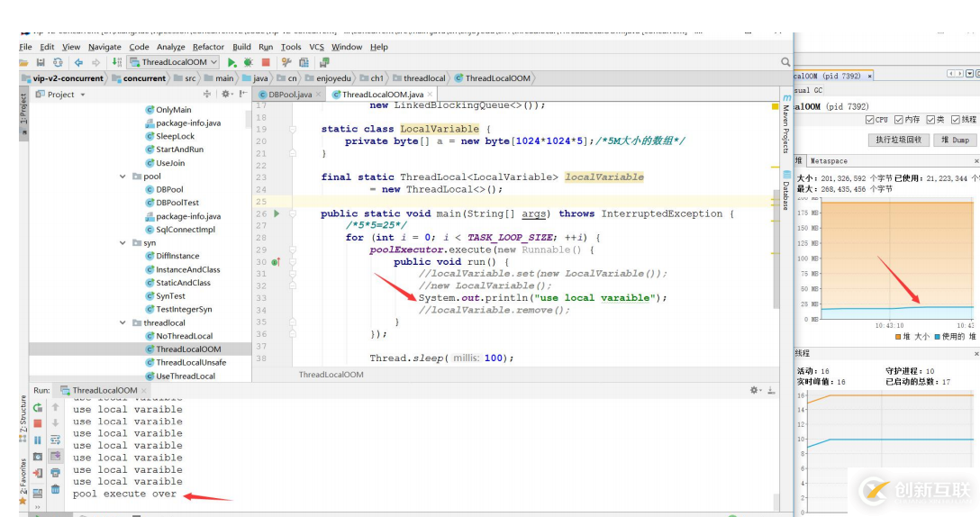The height and width of the screenshot is (517, 980).
Task: Click the Synchronize icon in the toolbar
Action: (58, 62)
